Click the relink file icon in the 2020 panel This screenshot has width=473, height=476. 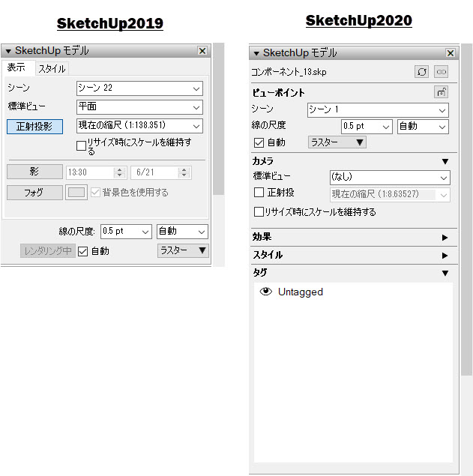441,72
